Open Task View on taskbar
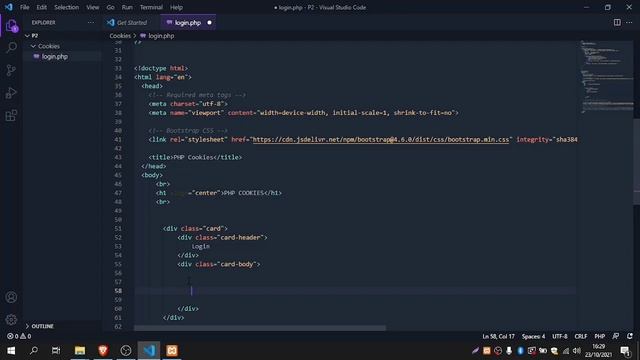Image resolution: width=640 pixels, height=360 pixels. (x=56, y=351)
